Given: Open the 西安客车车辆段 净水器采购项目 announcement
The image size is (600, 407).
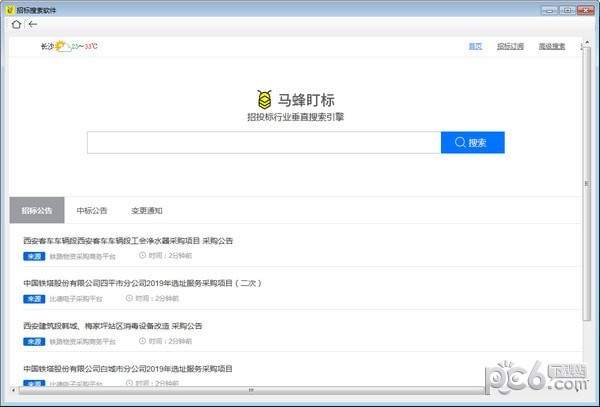Looking at the screenshot, I should pos(128,241).
